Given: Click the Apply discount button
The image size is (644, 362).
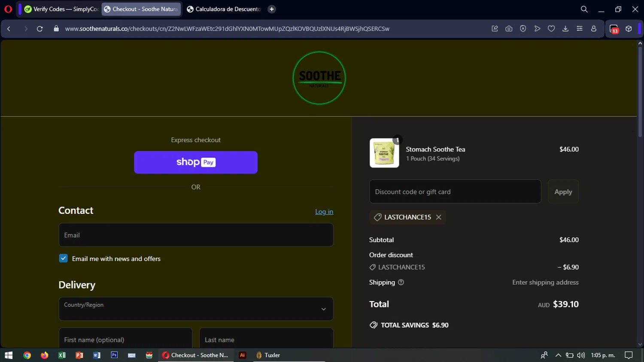Looking at the screenshot, I should tap(563, 192).
